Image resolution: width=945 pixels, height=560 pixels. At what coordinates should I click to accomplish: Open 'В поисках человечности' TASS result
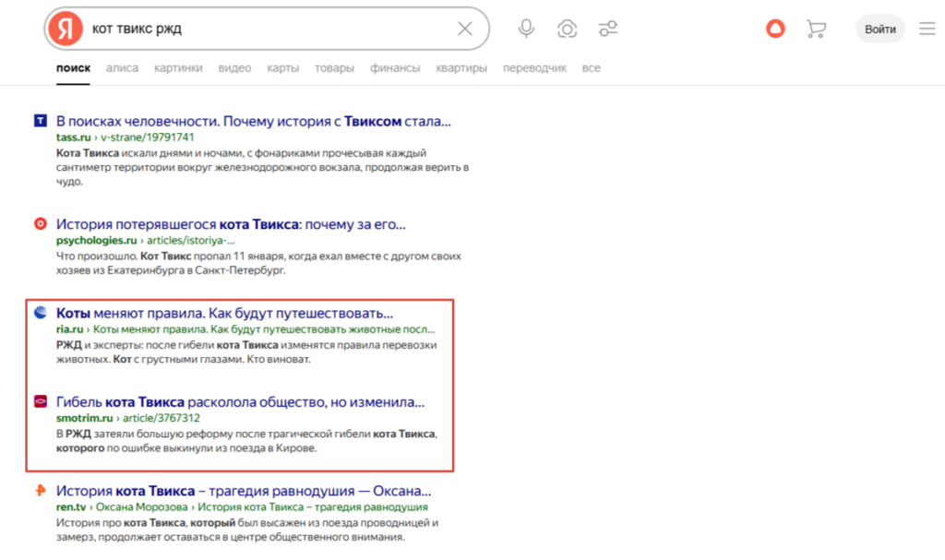[253, 121]
